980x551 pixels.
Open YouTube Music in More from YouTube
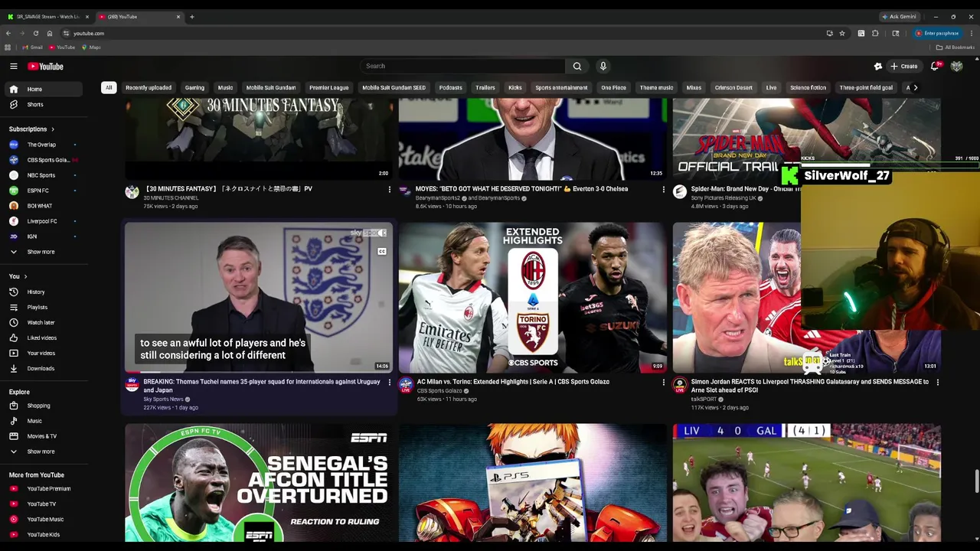pyautogui.click(x=44, y=519)
